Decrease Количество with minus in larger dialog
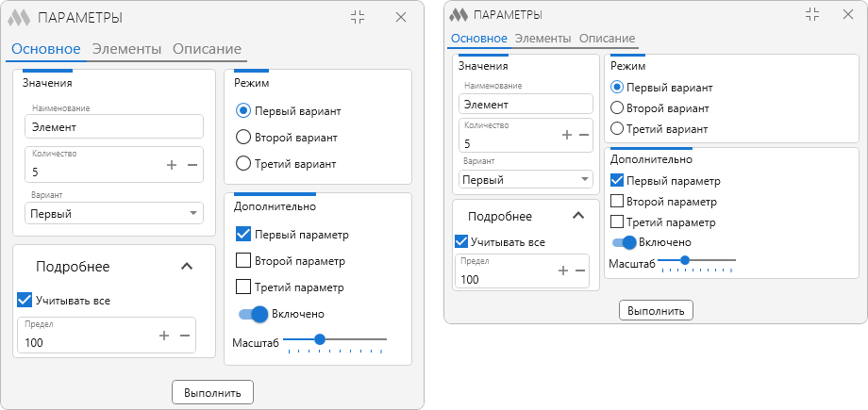This screenshot has height=410, width=868. 192,165
